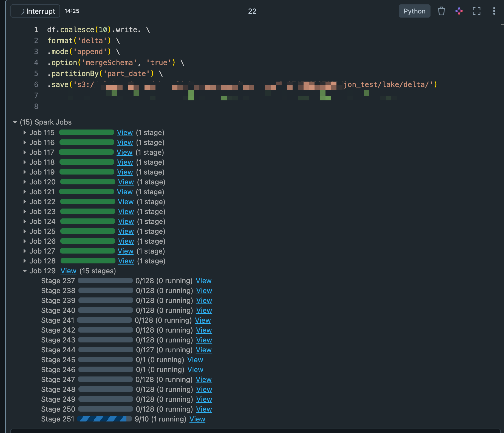This screenshot has width=504, height=433.
Task: Click "(15 stages)" text of Job 129
Action: coord(98,271)
